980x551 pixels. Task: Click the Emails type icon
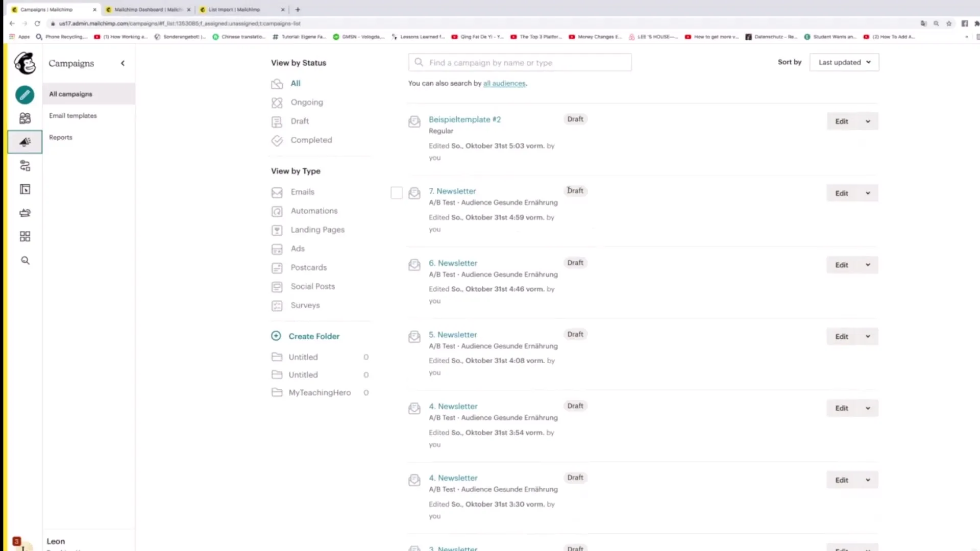pos(277,192)
